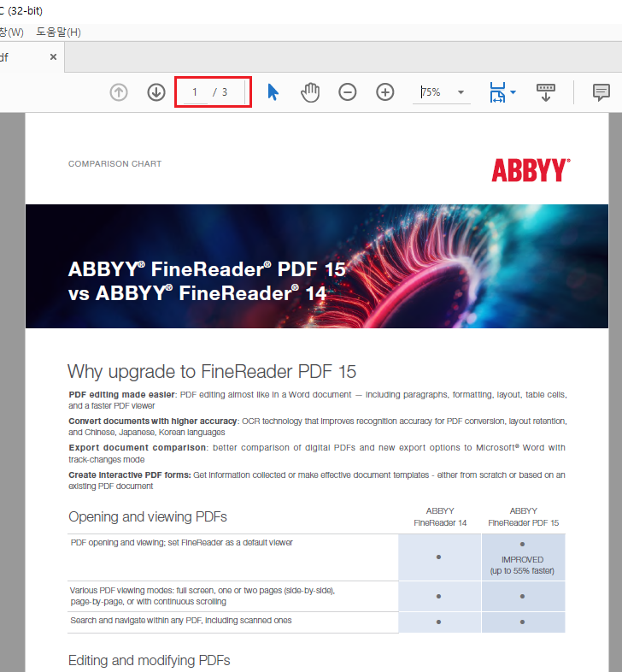Click 'Editing and modifying PDFs' section heading

149,660
